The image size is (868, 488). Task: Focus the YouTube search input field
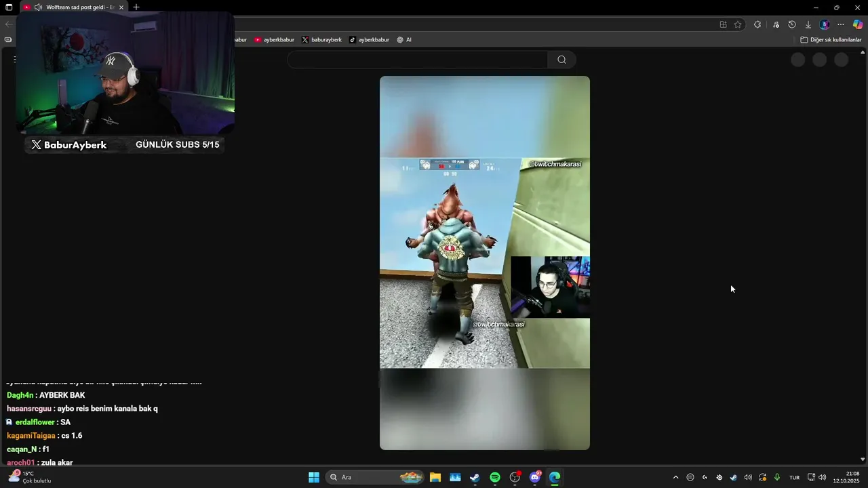[x=417, y=60]
